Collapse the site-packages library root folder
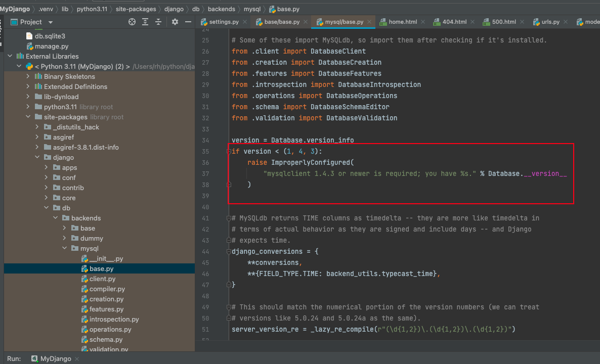The image size is (600, 364). tap(28, 117)
